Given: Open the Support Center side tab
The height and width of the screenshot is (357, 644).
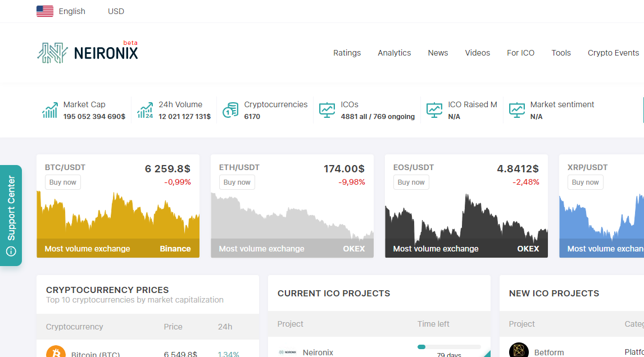Looking at the screenshot, I should [11, 216].
